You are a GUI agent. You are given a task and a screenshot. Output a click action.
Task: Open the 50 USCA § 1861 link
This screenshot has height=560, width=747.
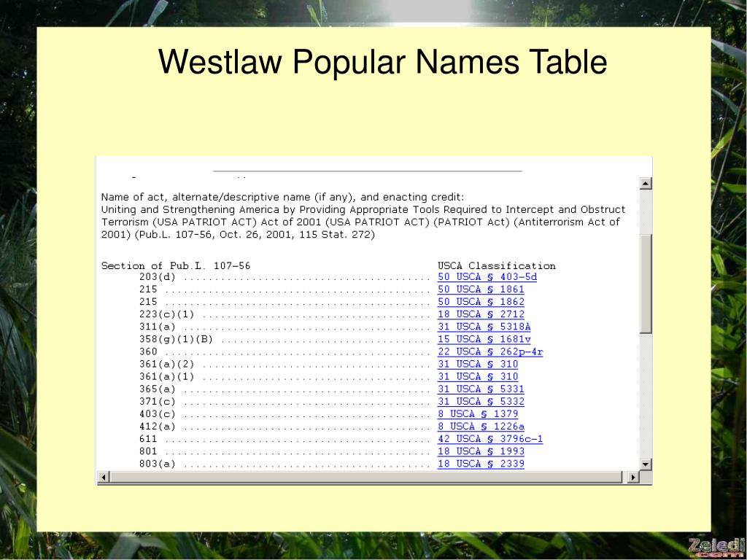[x=481, y=289]
